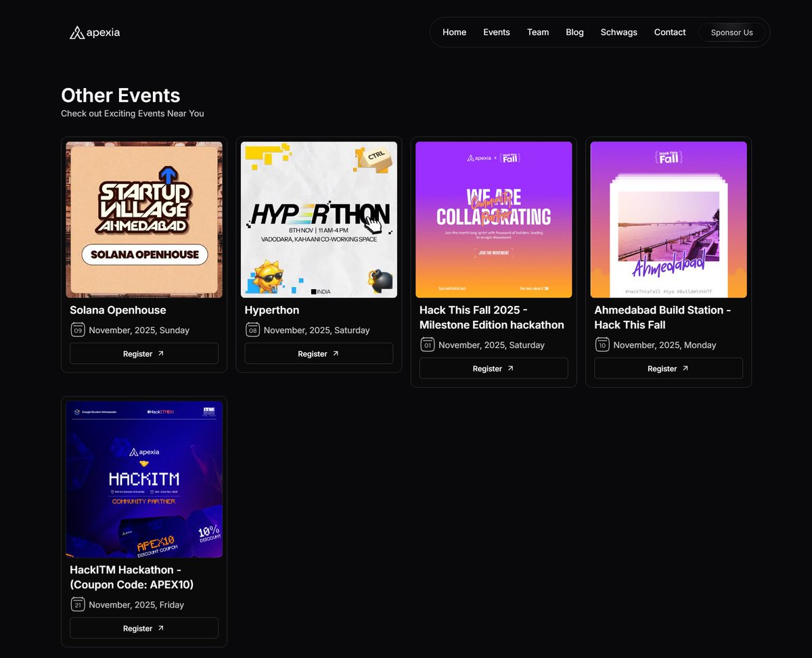Click Check out Exciting Events Near You subtitle
Viewport: 812px width, 658px height.
133,114
